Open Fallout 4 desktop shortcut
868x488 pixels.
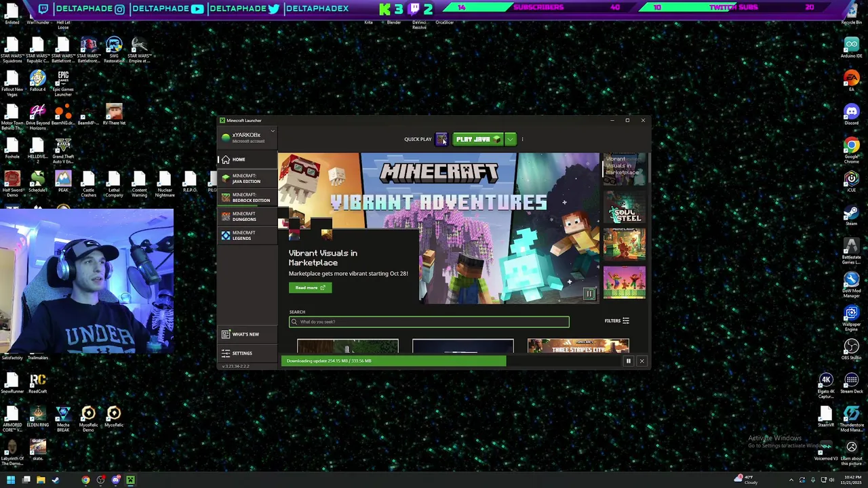[x=37, y=81]
